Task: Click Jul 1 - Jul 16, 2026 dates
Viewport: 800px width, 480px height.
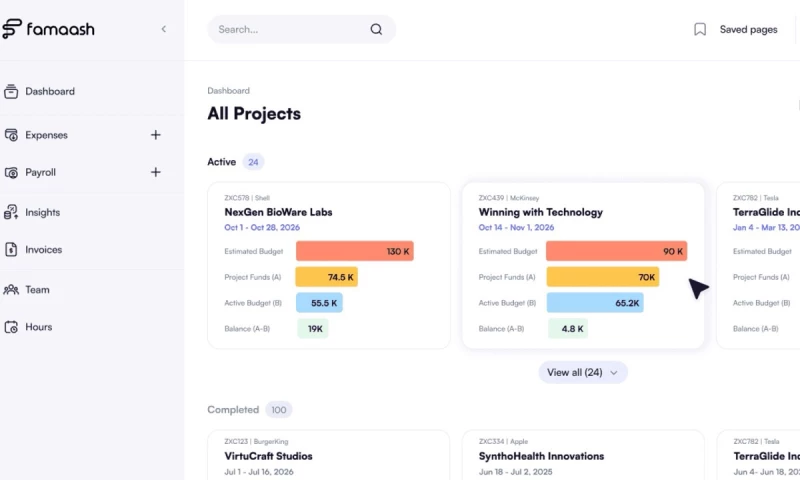Action: pos(259,472)
